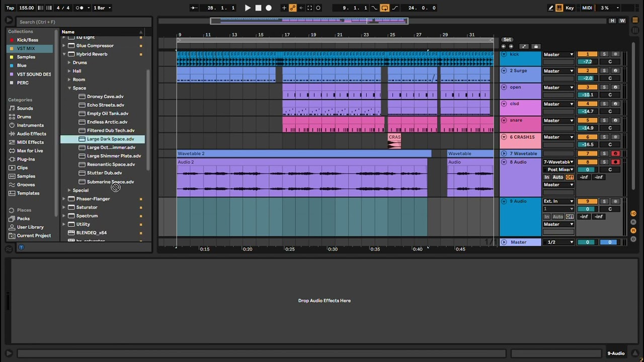Toggle the Loop switch
The width and height of the screenshot is (644, 362).
click(384, 8)
